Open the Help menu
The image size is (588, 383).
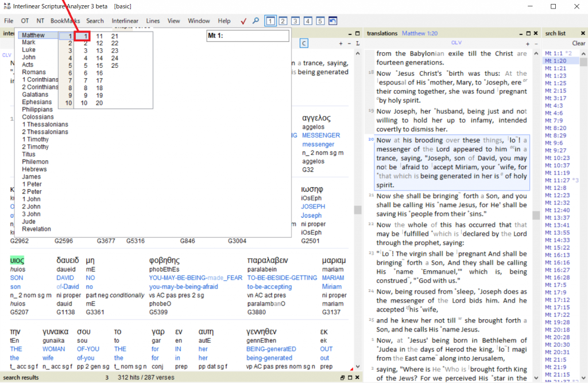click(x=225, y=21)
